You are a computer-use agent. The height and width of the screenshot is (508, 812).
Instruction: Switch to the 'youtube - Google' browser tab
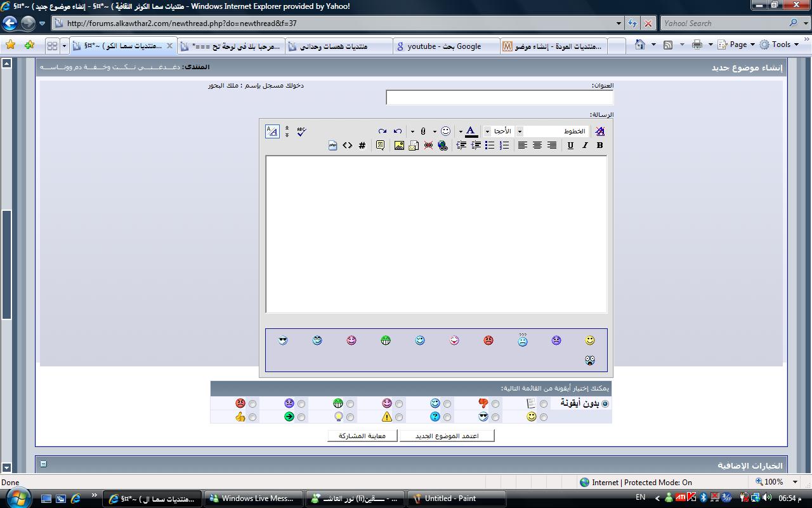coord(444,46)
